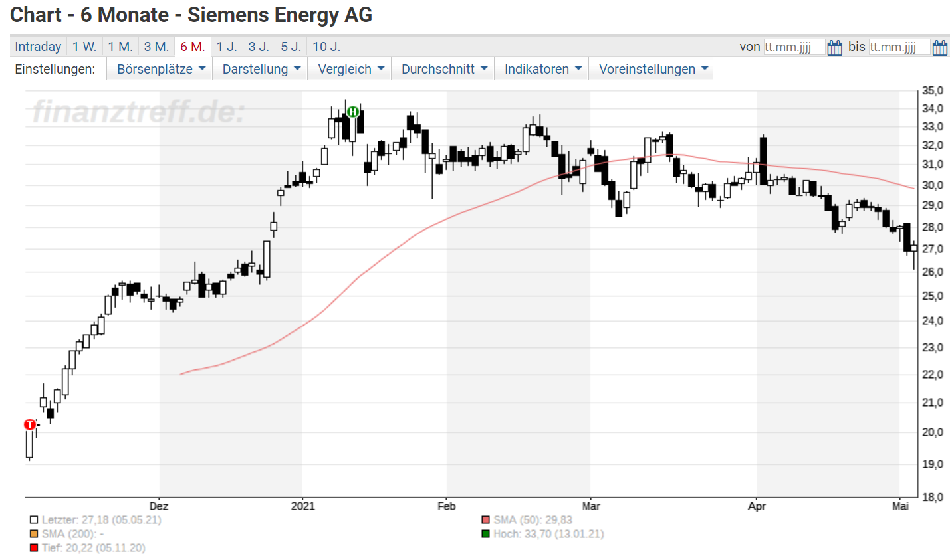Click the 18,0 price axis label

(x=933, y=497)
